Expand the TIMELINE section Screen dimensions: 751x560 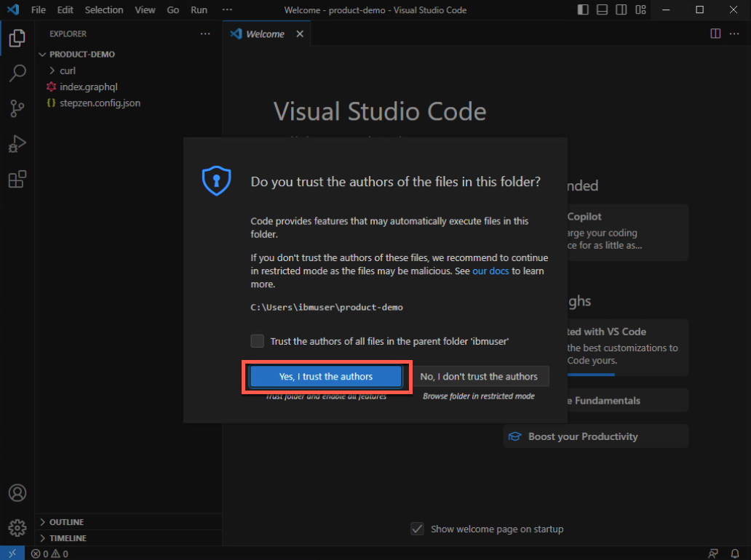click(67, 538)
